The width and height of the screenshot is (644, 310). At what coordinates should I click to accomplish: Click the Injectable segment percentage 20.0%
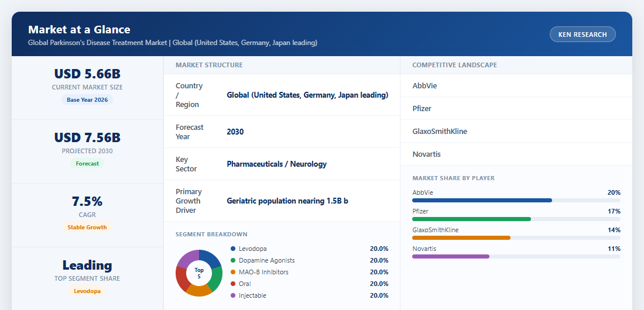[379, 295]
